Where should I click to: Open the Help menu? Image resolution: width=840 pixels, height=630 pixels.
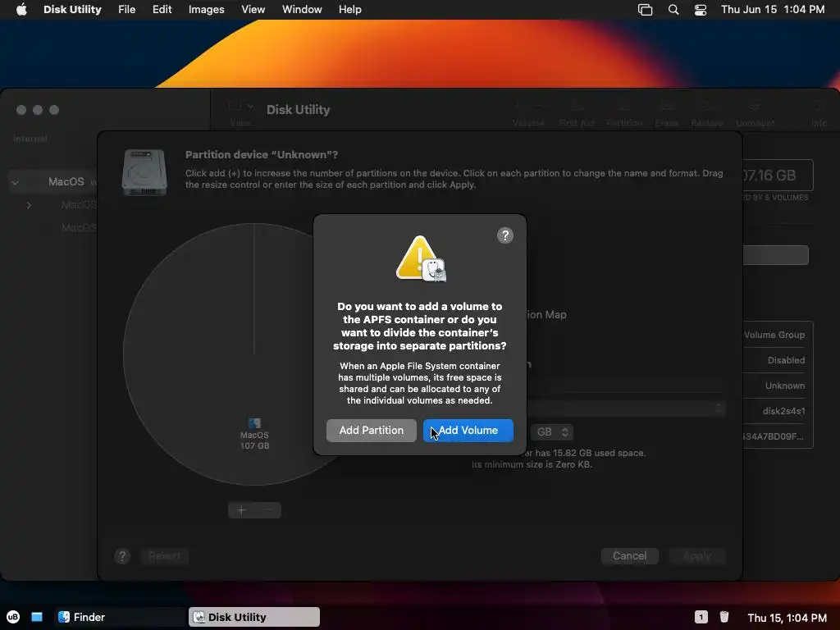tap(349, 10)
